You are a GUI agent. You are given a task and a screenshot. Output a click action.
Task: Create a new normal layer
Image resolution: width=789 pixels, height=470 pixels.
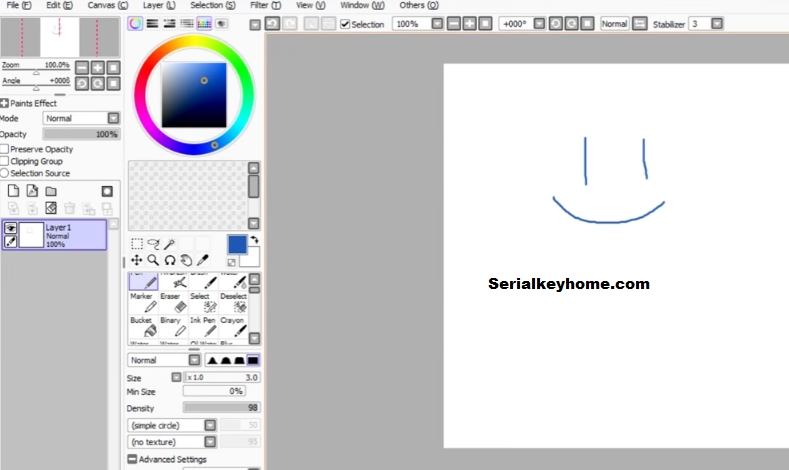tap(13, 191)
